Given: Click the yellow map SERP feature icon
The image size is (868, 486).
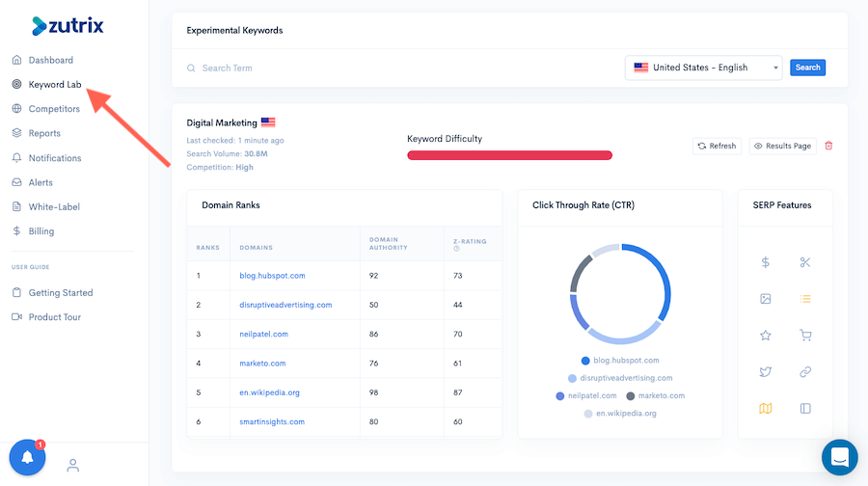Looking at the screenshot, I should (x=766, y=409).
